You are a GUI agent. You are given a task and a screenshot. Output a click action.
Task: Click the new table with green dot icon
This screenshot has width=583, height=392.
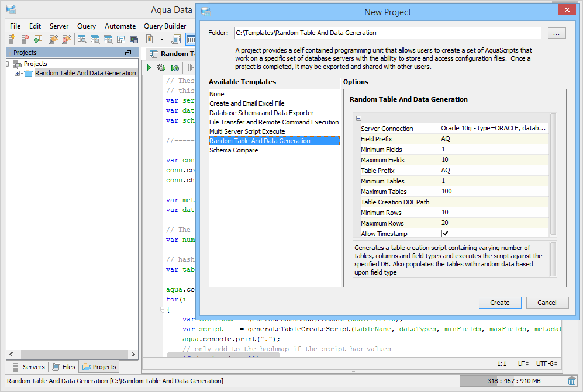tap(37, 39)
